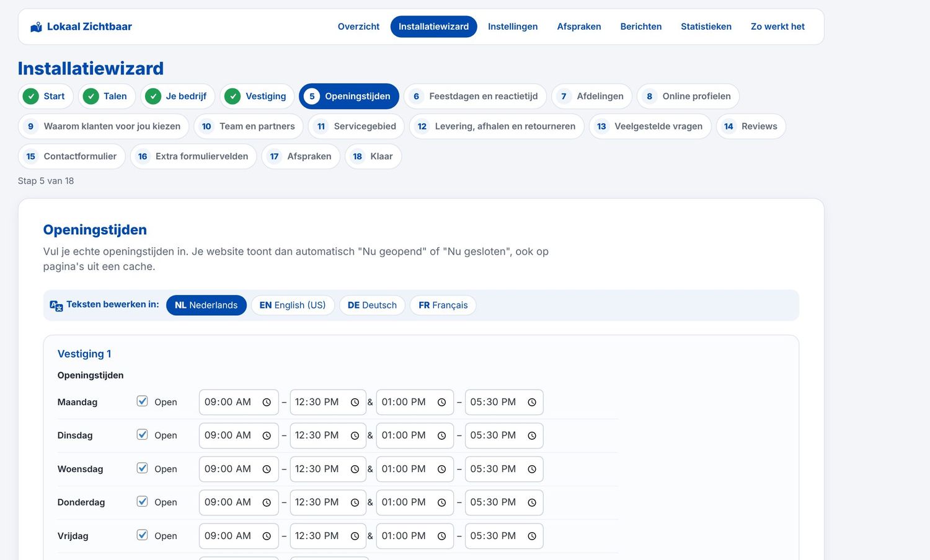Open the Overzicht navigation tab
Viewport: 930px width, 560px height.
point(358,27)
